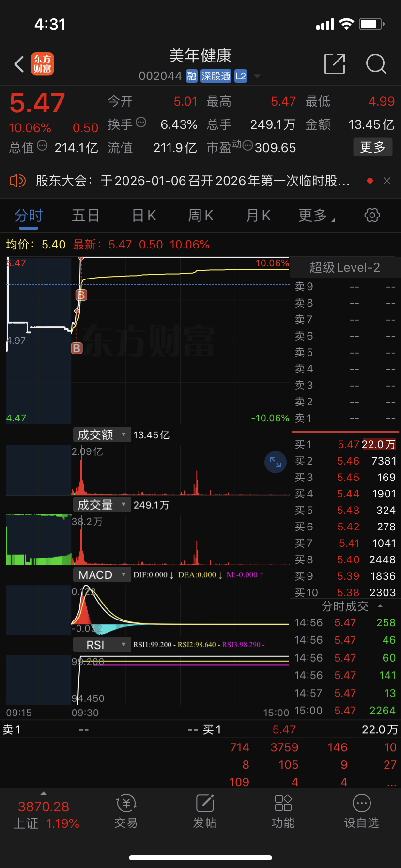The image size is (401, 868).
Task: Open the RSI indicator dropdown
Action: (x=102, y=645)
